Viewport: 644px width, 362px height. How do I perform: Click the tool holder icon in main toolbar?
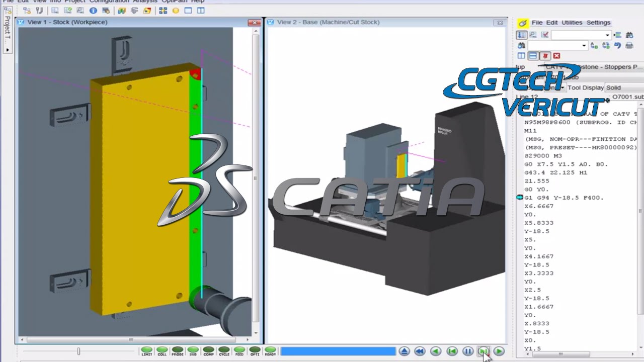click(40, 11)
